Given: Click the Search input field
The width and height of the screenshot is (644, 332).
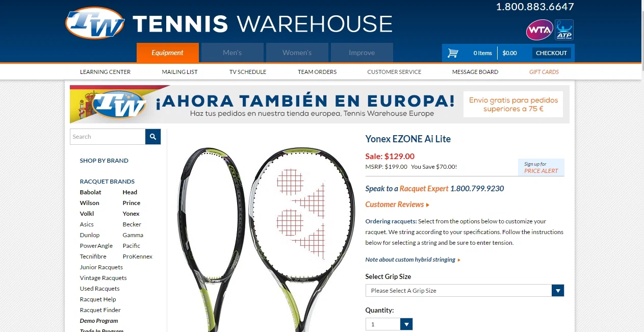Looking at the screenshot, I should (x=108, y=137).
